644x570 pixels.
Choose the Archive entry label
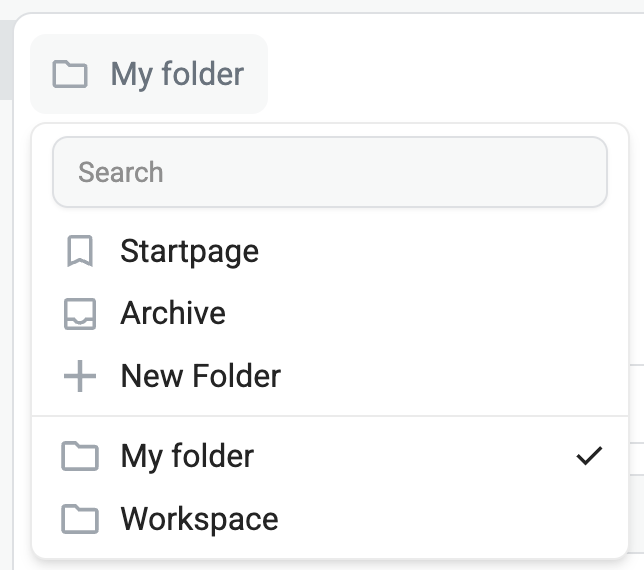[x=173, y=314]
